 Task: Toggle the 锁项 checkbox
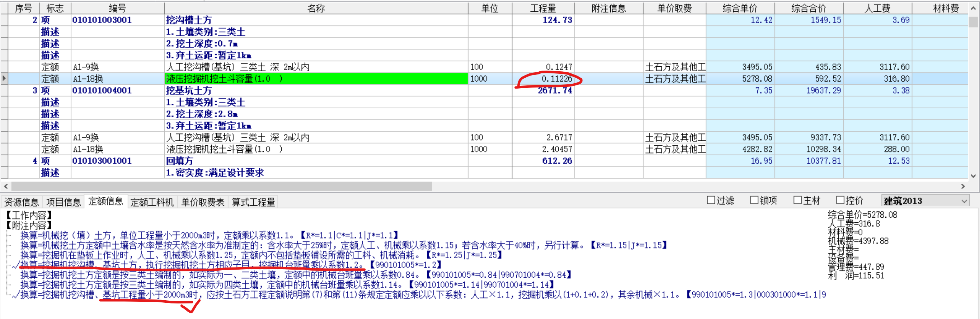coord(754,200)
